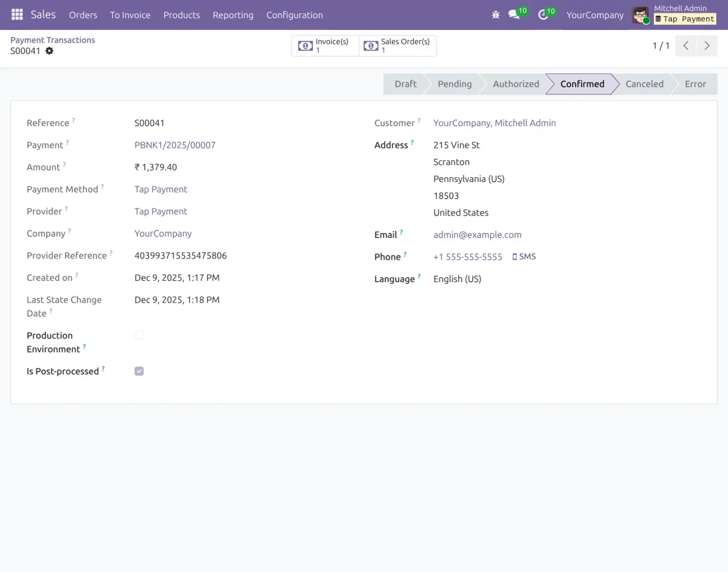This screenshot has width=728, height=572.
Task: Send an SMS using the SMS icon
Action: point(524,257)
